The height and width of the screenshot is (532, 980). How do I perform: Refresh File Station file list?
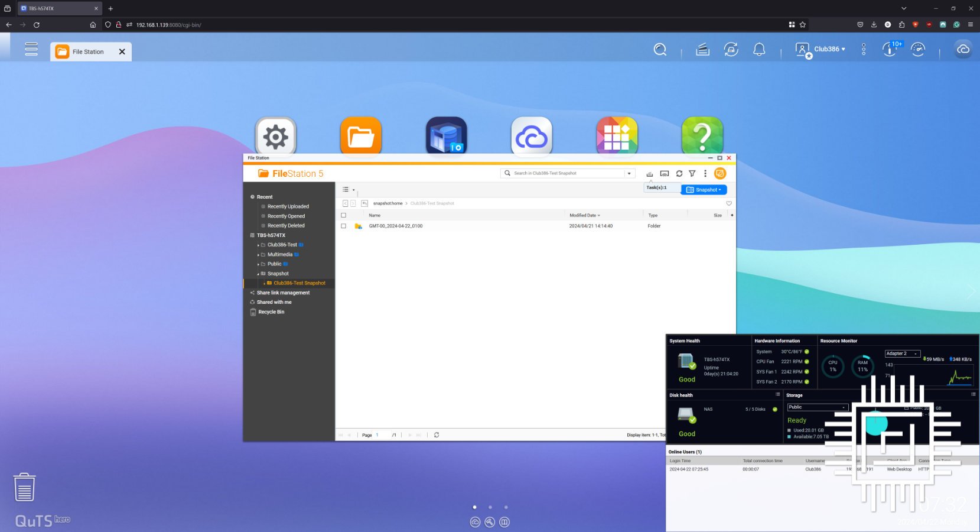pyautogui.click(x=679, y=174)
